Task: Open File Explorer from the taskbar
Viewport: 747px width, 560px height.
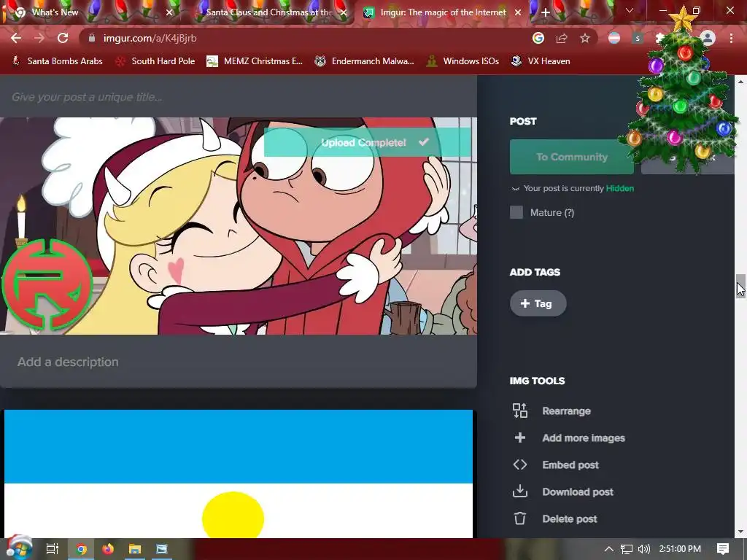Action: (135, 550)
